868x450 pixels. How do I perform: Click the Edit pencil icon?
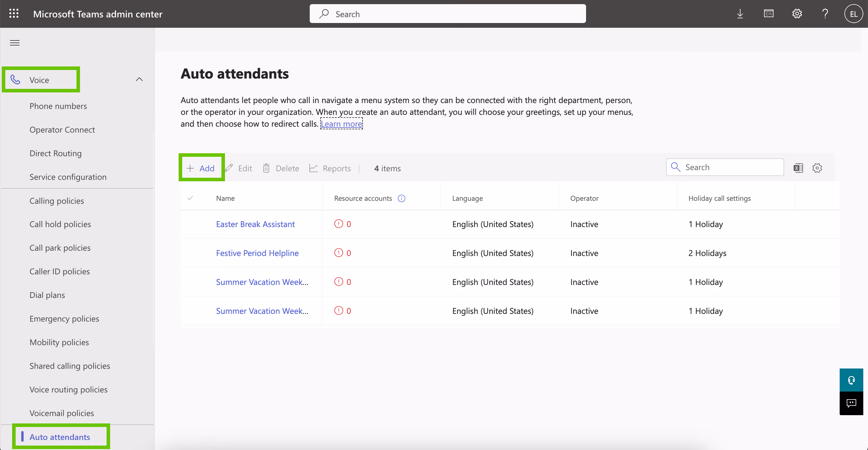pyautogui.click(x=229, y=168)
